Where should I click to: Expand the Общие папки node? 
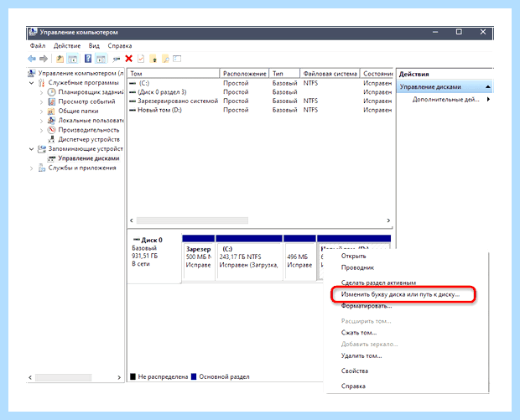41,111
